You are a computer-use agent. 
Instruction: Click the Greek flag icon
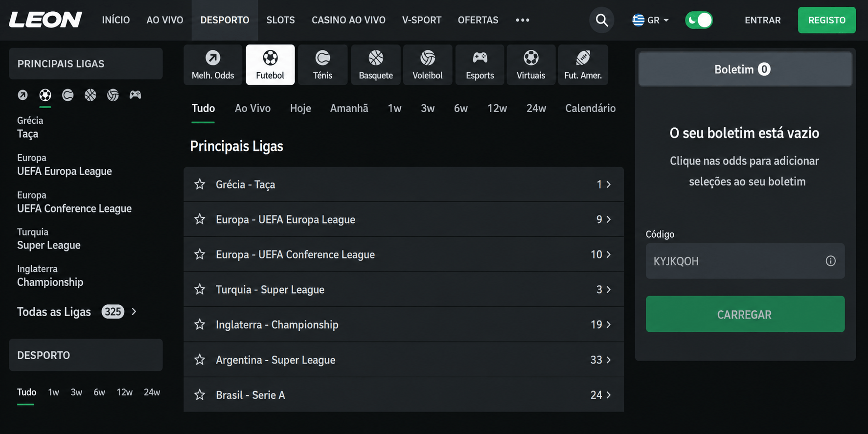coord(638,20)
